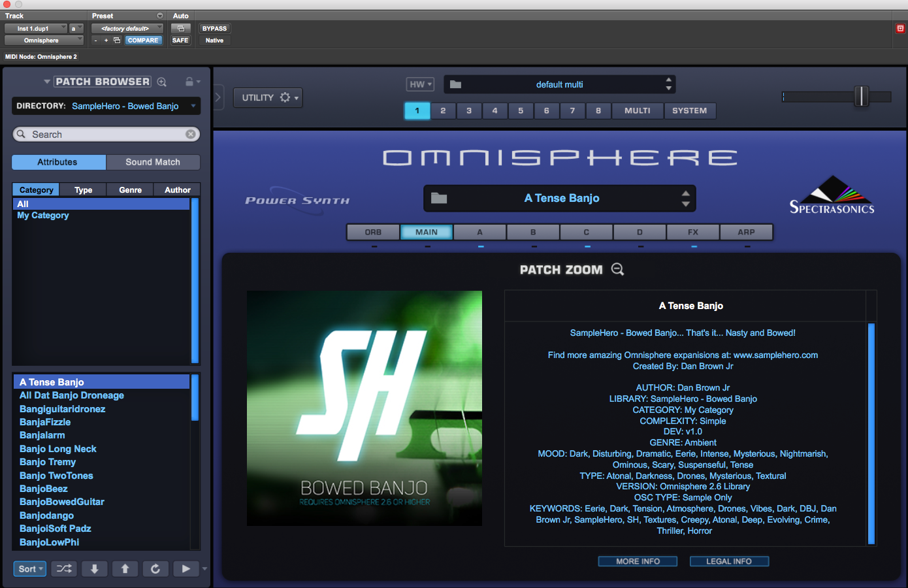
Task: Click the Patch Zoom magnifier icon
Action: 617,270
